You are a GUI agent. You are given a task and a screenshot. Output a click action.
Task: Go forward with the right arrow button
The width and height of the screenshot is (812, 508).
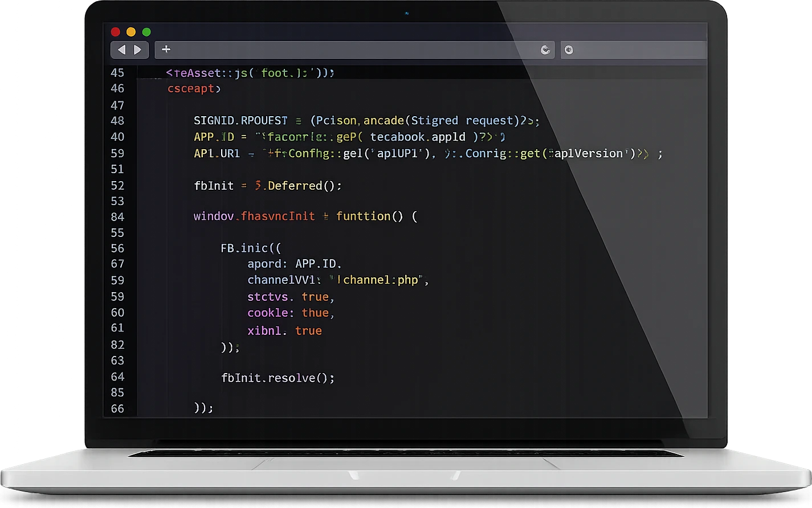[x=137, y=50]
